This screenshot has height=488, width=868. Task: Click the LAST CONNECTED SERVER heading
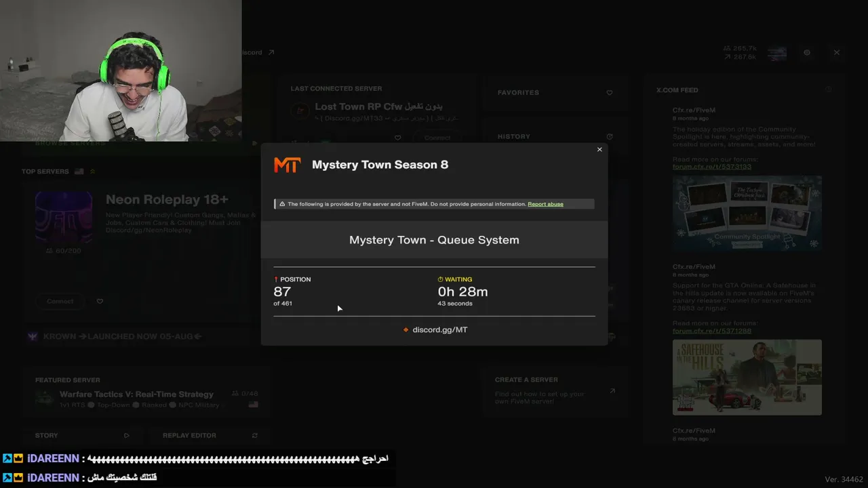click(336, 89)
